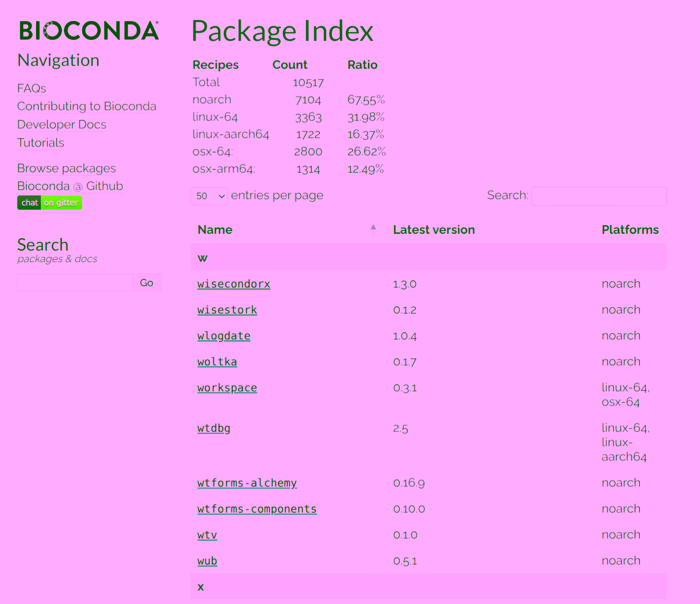Open the Tutorials link
The width and height of the screenshot is (700, 604).
(x=41, y=143)
